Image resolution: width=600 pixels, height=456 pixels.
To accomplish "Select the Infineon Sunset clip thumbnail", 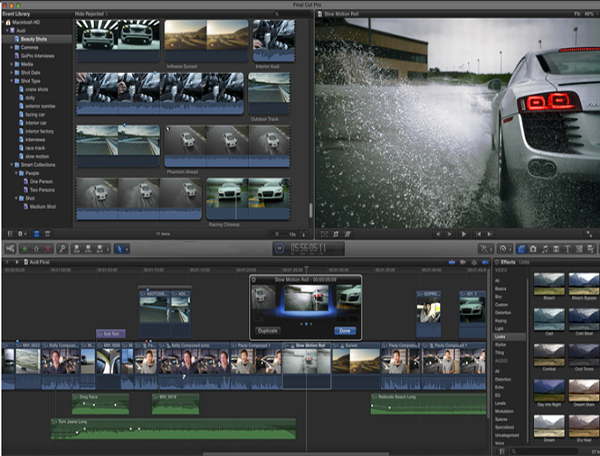I will pos(206,40).
